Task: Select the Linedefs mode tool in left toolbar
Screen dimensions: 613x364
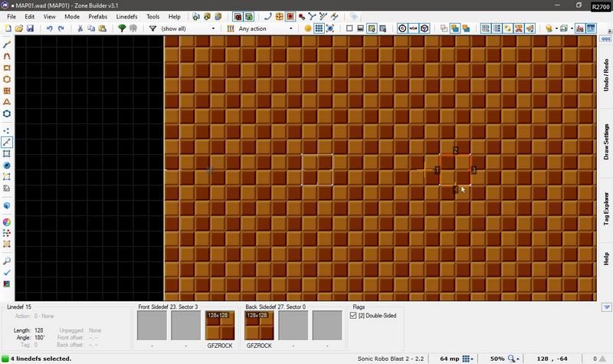Action: click(7, 143)
